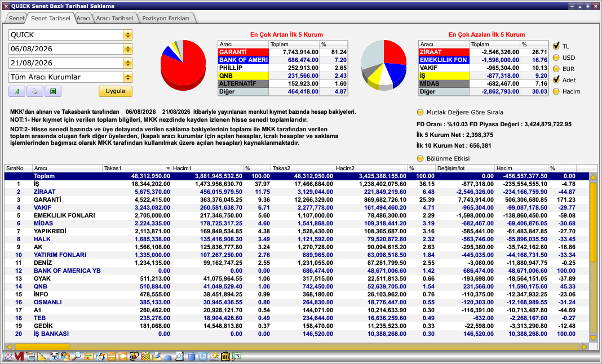Open the users group icon
The width and height of the screenshot is (602, 364).
tap(65, 356)
